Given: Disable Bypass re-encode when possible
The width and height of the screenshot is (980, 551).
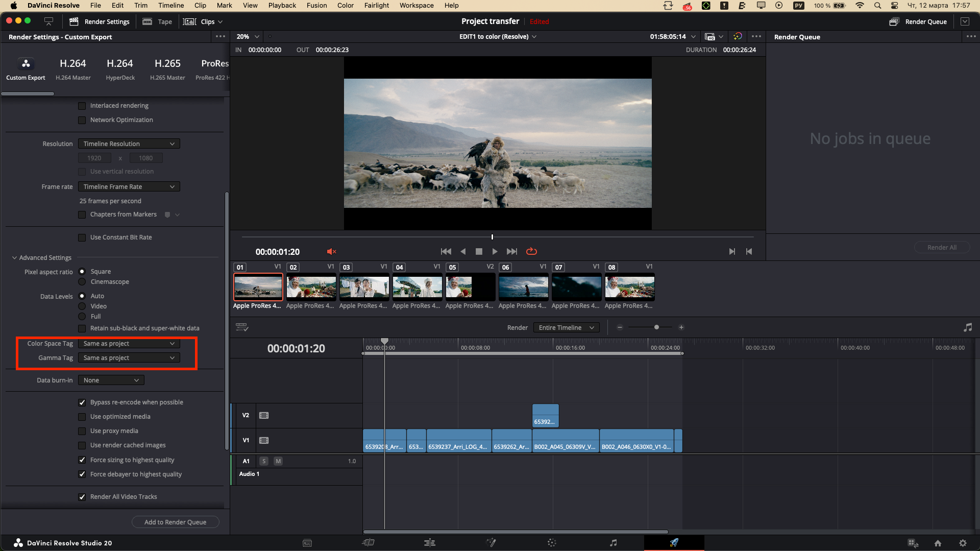Looking at the screenshot, I should [82, 402].
